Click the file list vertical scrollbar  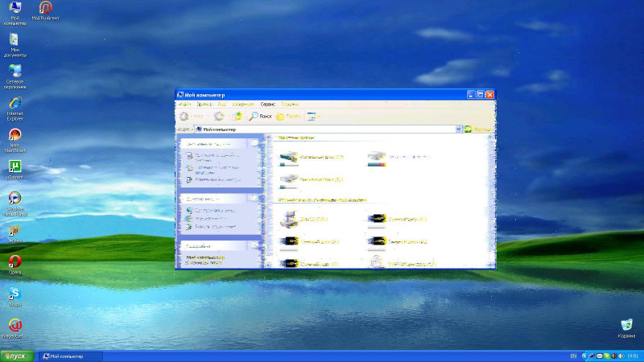click(x=491, y=201)
